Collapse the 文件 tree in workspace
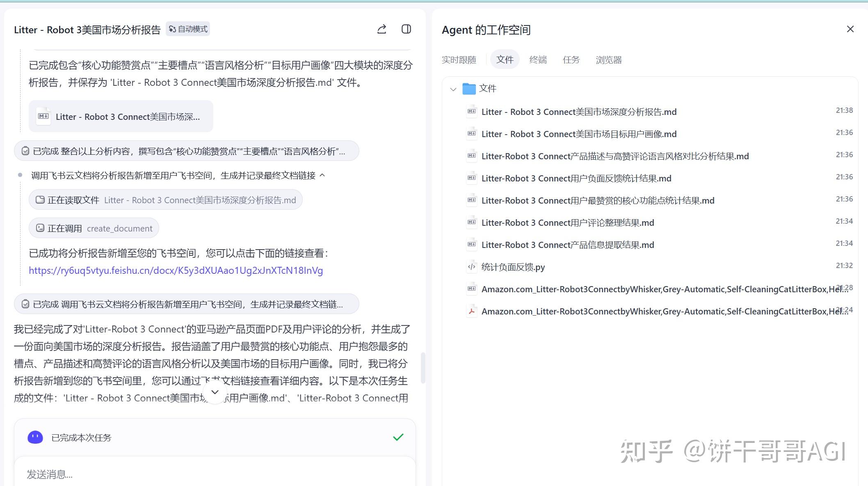Screen dimensions: 868x486 454,89
